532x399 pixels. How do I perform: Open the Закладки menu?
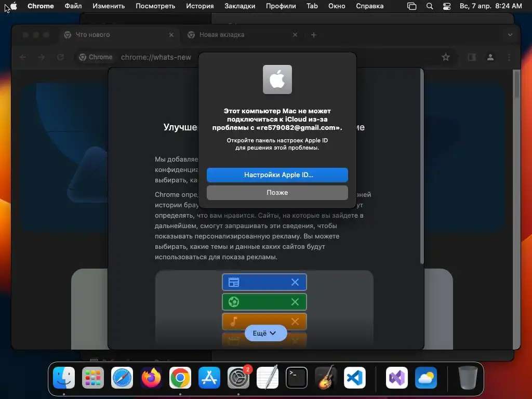240,6
